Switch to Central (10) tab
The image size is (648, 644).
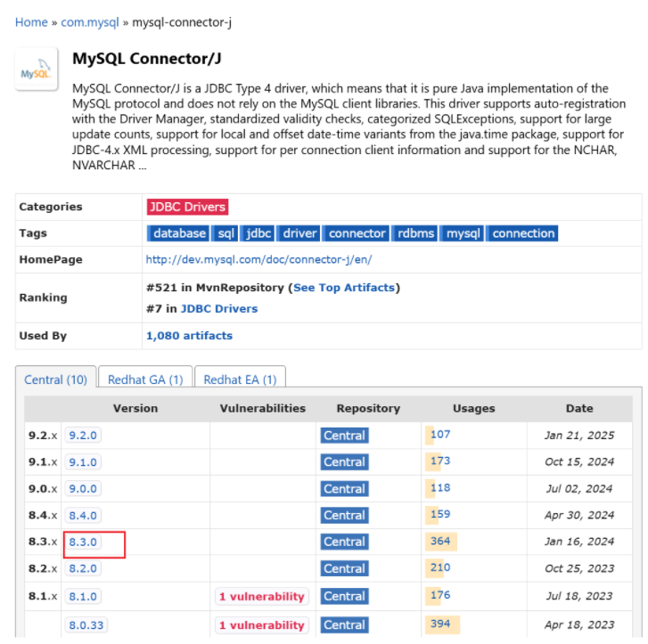tap(56, 379)
